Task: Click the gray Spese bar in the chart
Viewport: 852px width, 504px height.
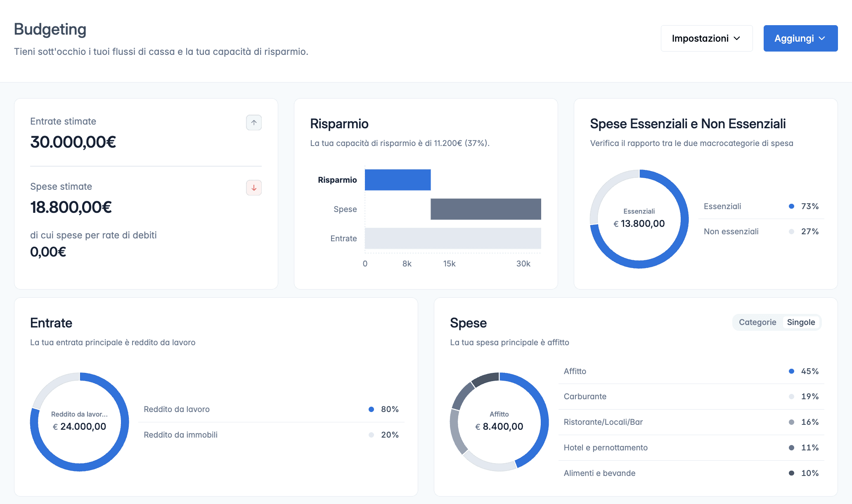Action: point(486,209)
